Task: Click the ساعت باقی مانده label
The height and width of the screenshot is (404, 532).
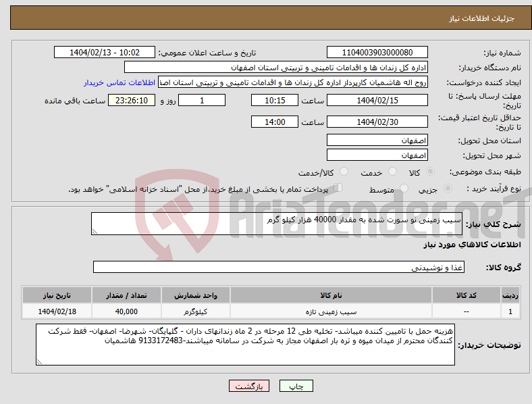Action: pyautogui.click(x=75, y=101)
